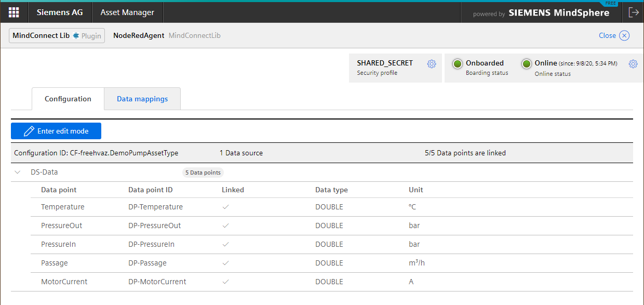Click the Enter edit mode button
This screenshot has height=305, width=644.
(x=56, y=131)
